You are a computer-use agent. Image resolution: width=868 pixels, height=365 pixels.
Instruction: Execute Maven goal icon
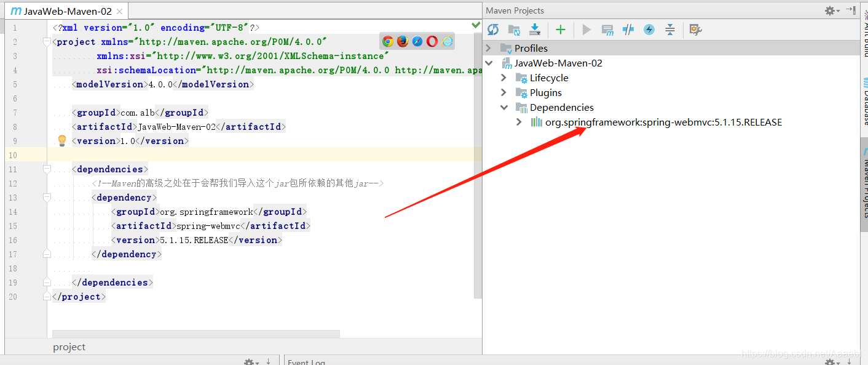[x=607, y=30]
